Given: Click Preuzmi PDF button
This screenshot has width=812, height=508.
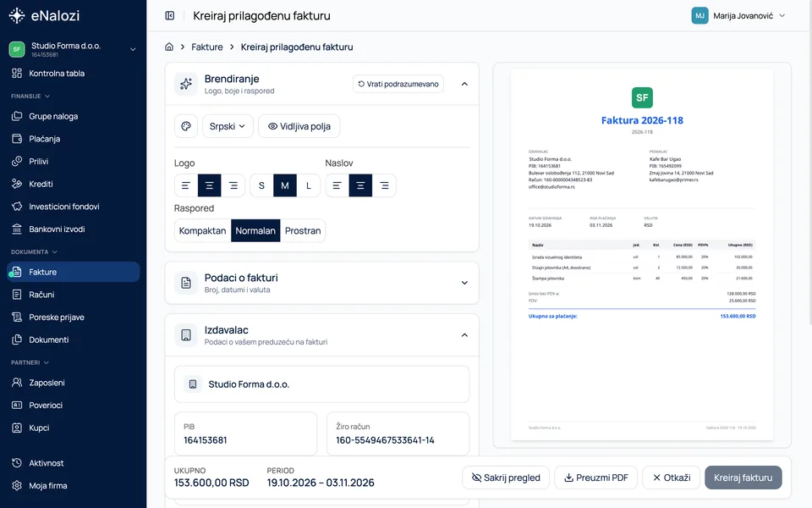Looking at the screenshot, I should [x=596, y=478].
